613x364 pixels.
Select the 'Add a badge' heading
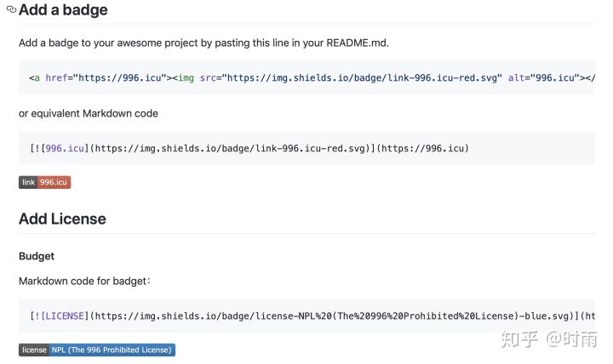pyautogui.click(x=63, y=9)
